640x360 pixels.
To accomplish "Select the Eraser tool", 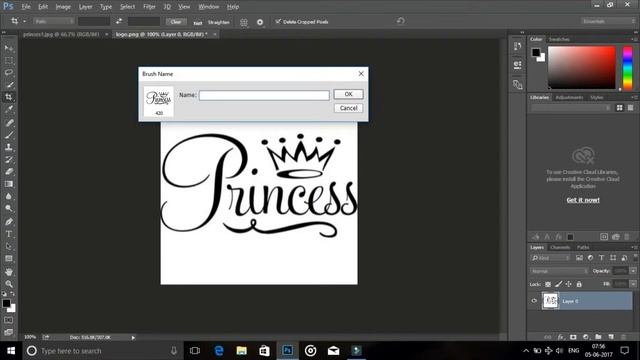I will [9, 171].
